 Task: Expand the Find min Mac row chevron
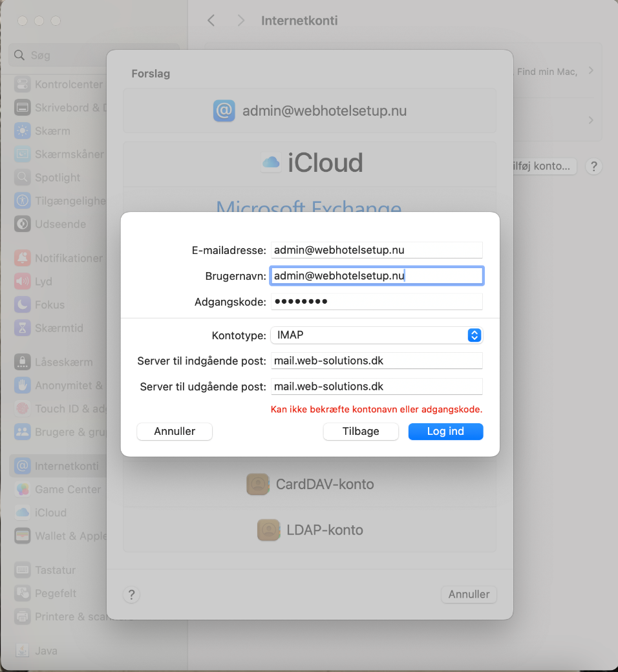tap(591, 70)
